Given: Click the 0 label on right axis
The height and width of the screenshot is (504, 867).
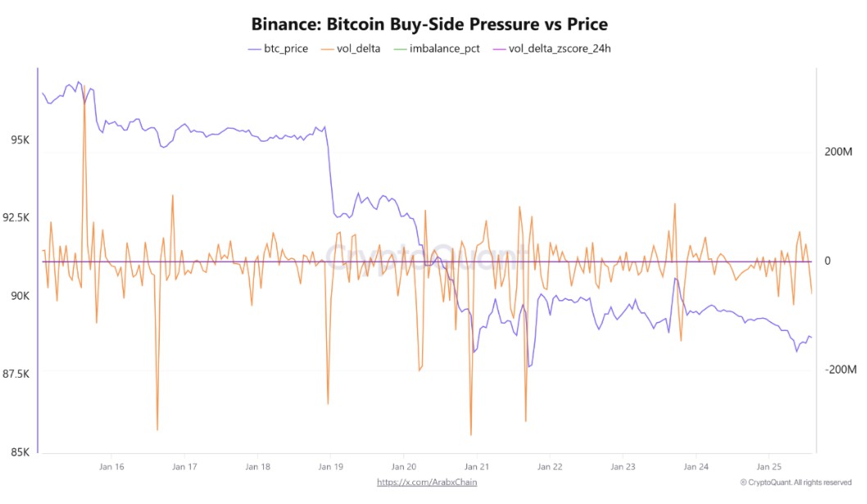Looking at the screenshot, I should [828, 261].
